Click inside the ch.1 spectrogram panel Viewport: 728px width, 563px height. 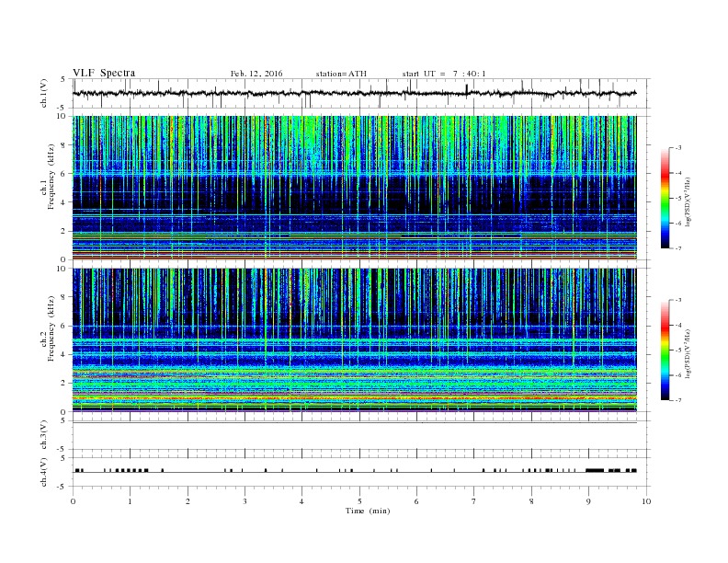[355, 188]
